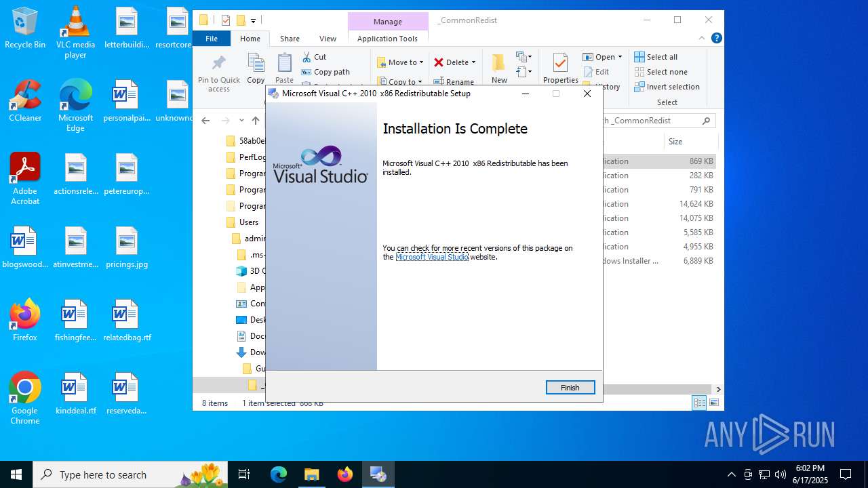868x488 pixels.
Task: Switch to the View ribbon tab
Action: pos(328,39)
